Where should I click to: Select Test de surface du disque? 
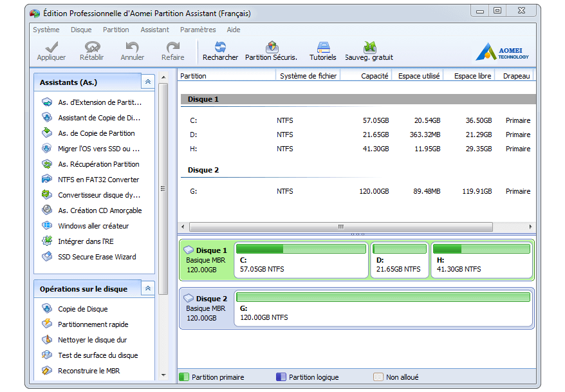pos(98,355)
